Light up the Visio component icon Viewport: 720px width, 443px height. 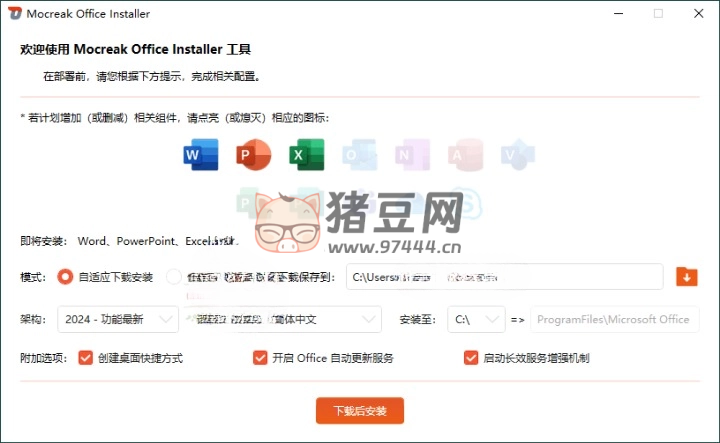[x=518, y=155]
